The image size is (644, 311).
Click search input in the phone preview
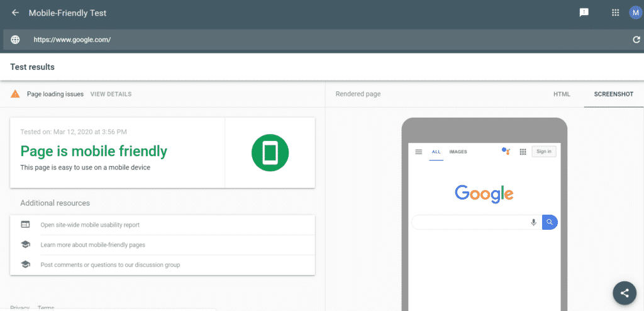coord(477,223)
